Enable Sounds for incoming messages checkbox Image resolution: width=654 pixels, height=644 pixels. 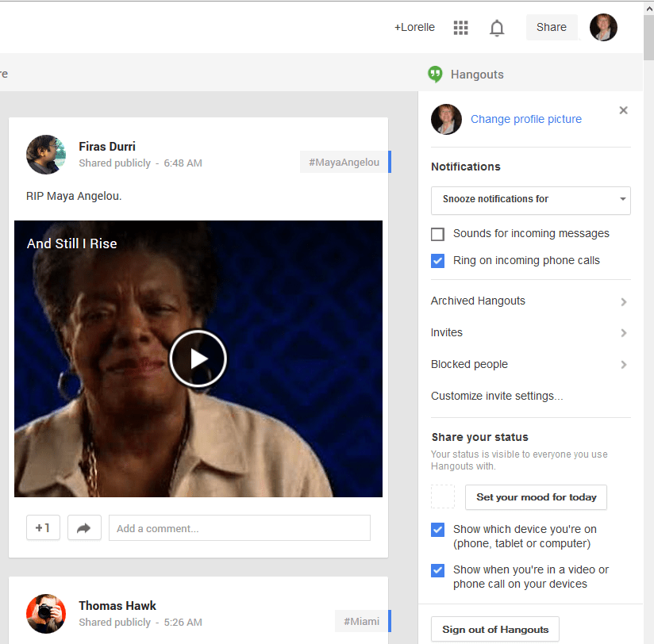point(437,234)
